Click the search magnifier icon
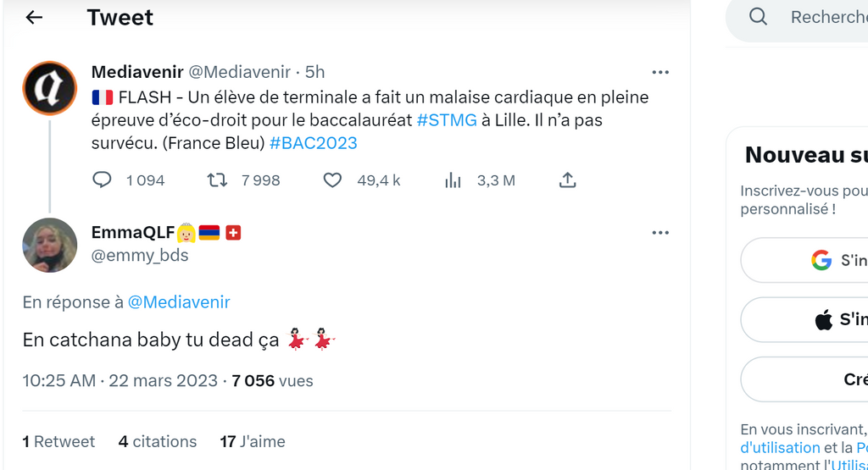The height and width of the screenshot is (470, 868). point(758,17)
